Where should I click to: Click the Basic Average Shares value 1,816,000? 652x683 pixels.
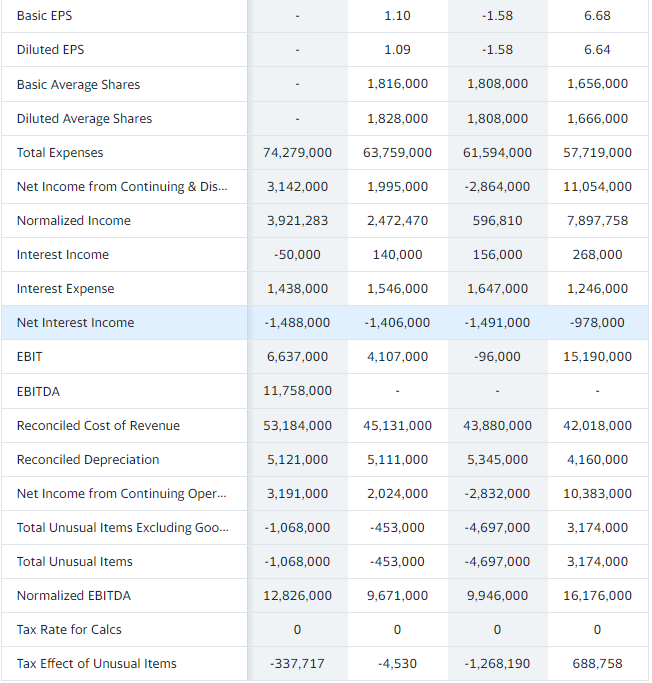pyautogui.click(x=398, y=84)
